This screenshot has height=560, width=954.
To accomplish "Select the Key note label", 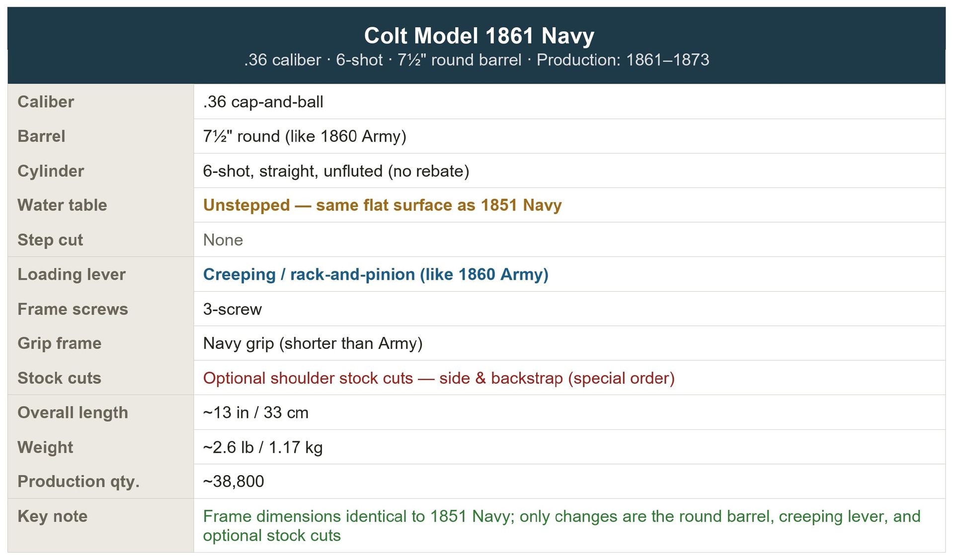I will pos(52,516).
